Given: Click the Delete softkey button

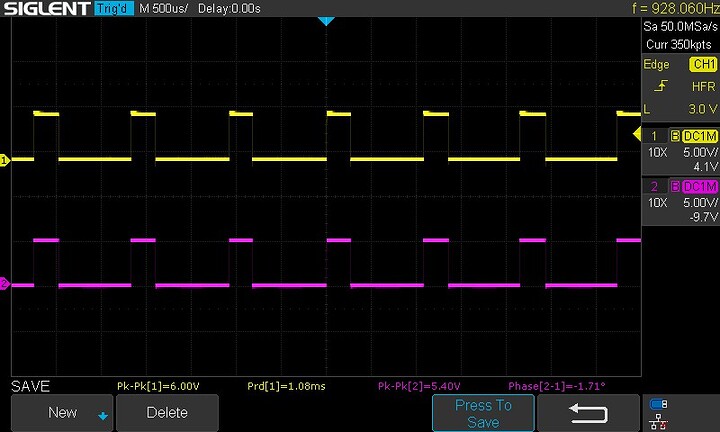Looking at the screenshot, I should [x=167, y=413].
